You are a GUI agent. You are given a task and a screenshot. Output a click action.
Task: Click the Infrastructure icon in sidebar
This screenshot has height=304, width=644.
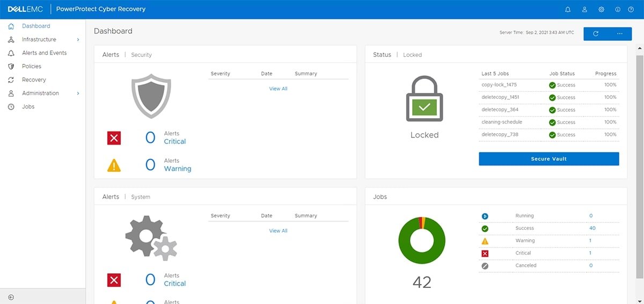11,39
